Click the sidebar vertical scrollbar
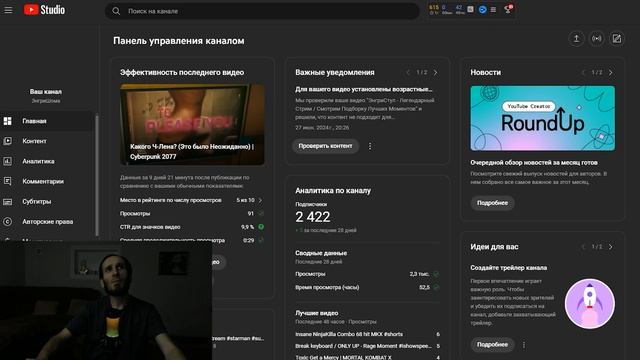640x360 pixels. pyautogui.click(x=97, y=176)
